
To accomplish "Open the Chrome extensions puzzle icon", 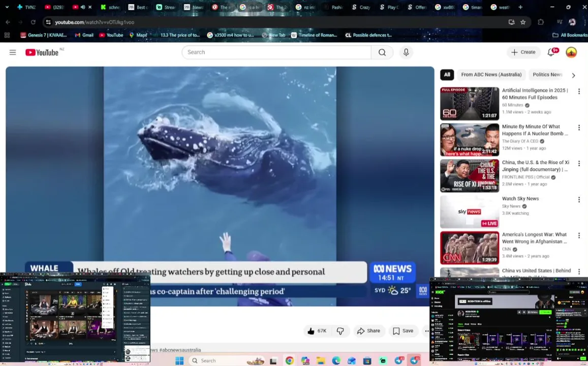I will click(541, 22).
